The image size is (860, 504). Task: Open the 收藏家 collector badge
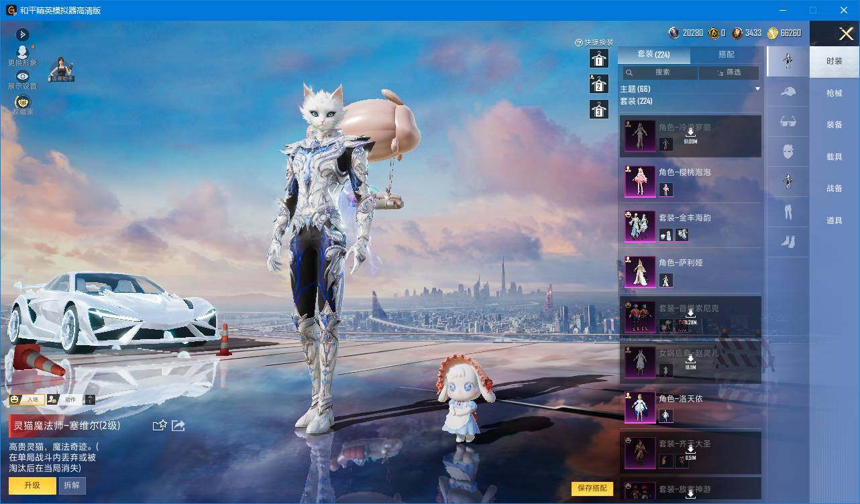pyautogui.click(x=22, y=104)
